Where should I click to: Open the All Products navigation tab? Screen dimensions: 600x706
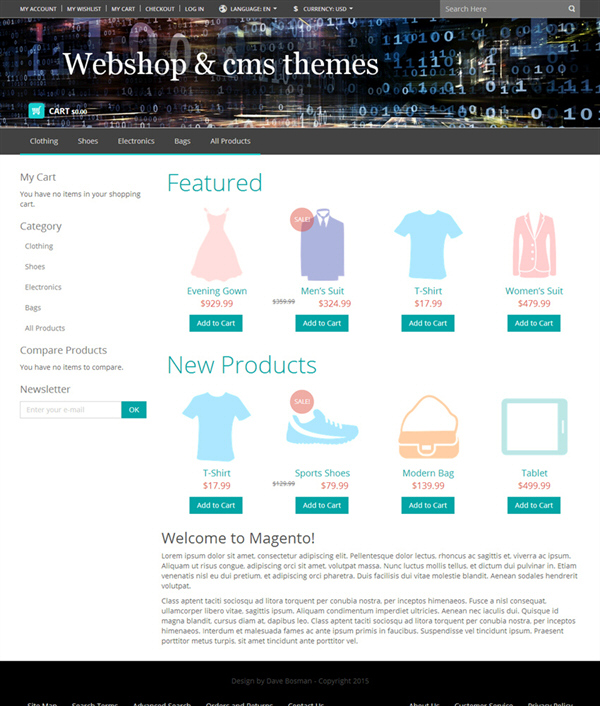(x=230, y=141)
